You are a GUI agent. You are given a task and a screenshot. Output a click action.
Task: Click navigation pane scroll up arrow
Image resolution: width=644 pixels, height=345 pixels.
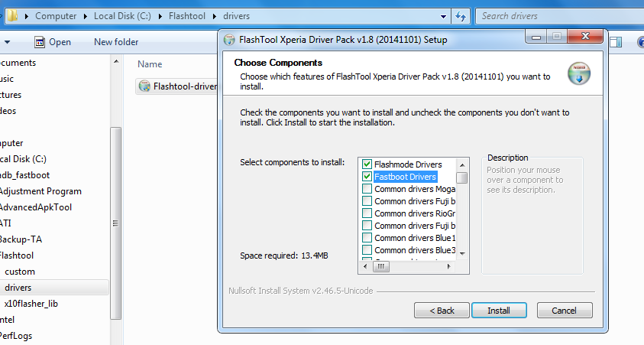(116, 61)
